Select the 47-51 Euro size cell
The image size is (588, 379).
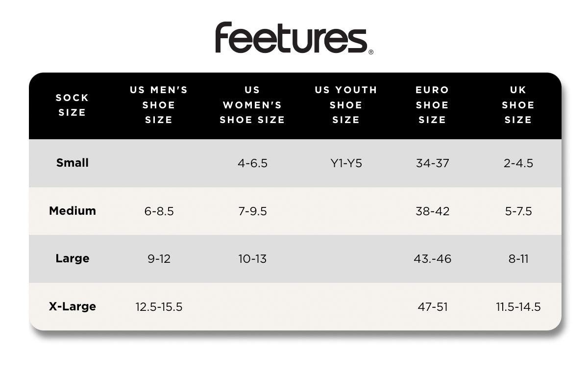point(433,307)
